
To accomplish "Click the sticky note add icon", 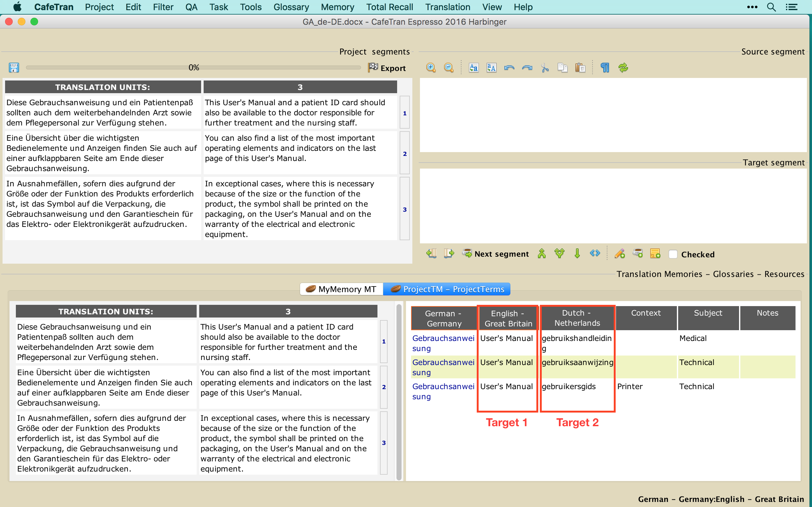I will tap(655, 254).
